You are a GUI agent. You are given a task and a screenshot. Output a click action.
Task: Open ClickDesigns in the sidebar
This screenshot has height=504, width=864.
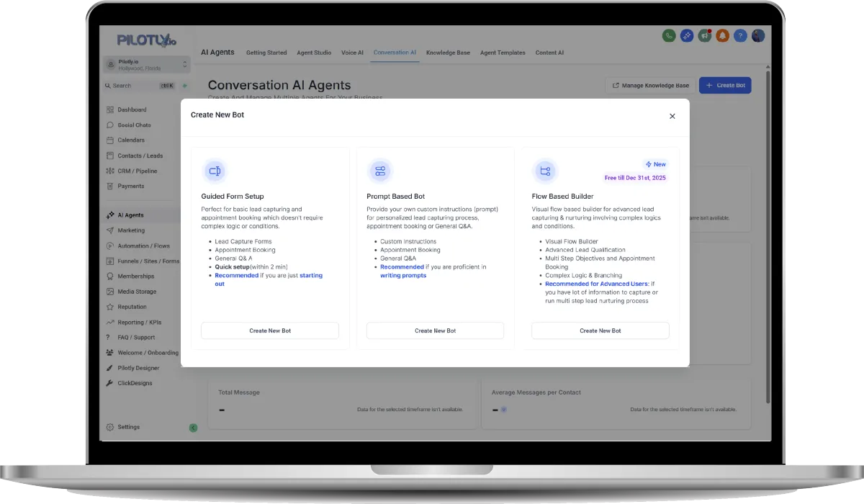coord(135,383)
